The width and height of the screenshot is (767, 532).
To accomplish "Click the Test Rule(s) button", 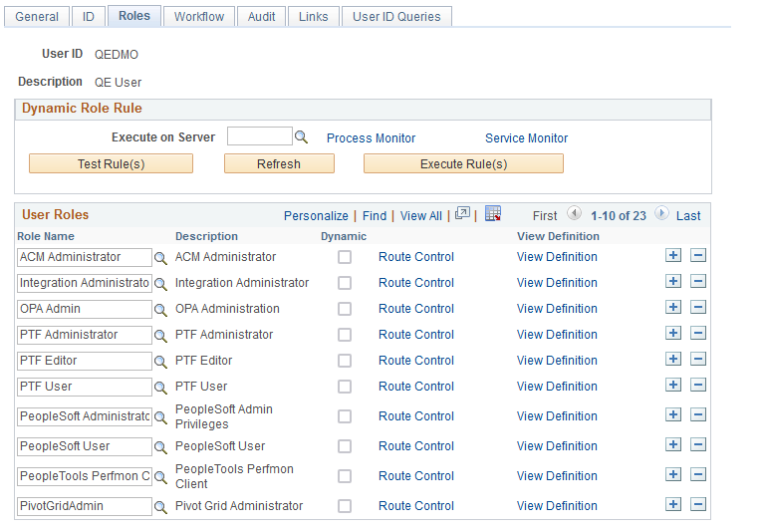I will pyautogui.click(x=111, y=163).
